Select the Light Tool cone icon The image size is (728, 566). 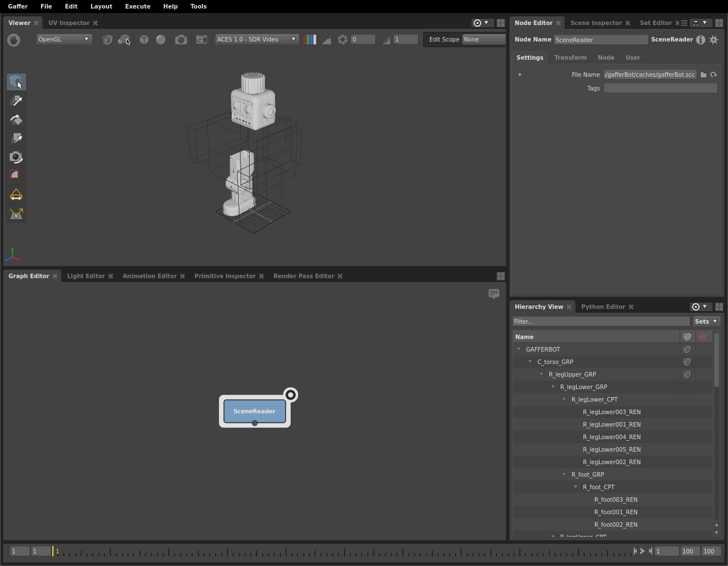(16, 195)
